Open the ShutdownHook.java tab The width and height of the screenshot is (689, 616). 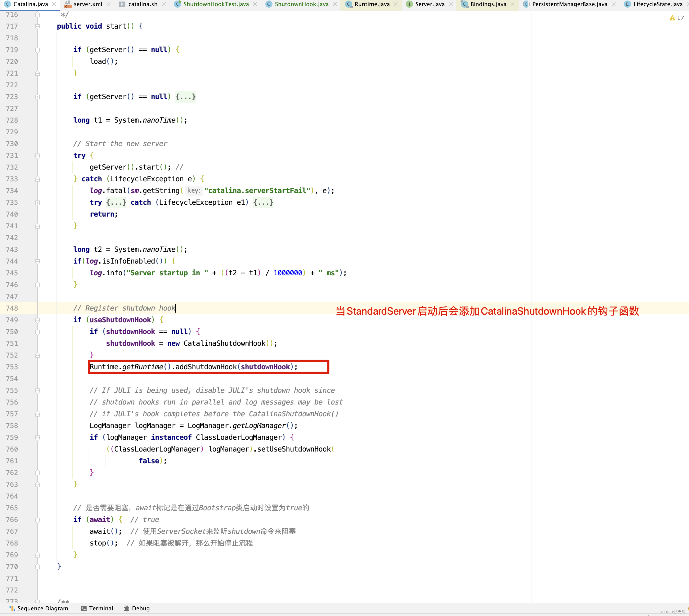click(x=302, y=4)
